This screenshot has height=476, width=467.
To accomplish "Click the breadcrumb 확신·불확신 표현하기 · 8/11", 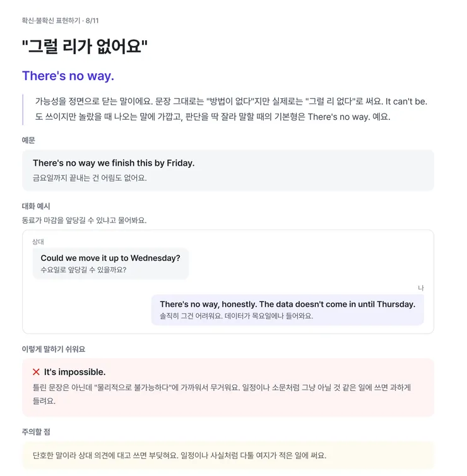I will 60,21.
